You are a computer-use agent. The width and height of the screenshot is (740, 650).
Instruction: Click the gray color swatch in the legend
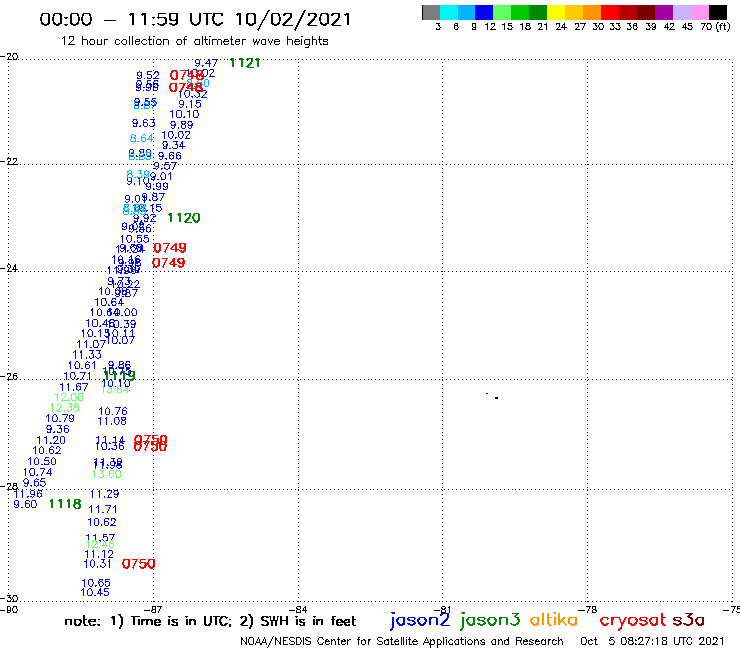pos(431,12)
